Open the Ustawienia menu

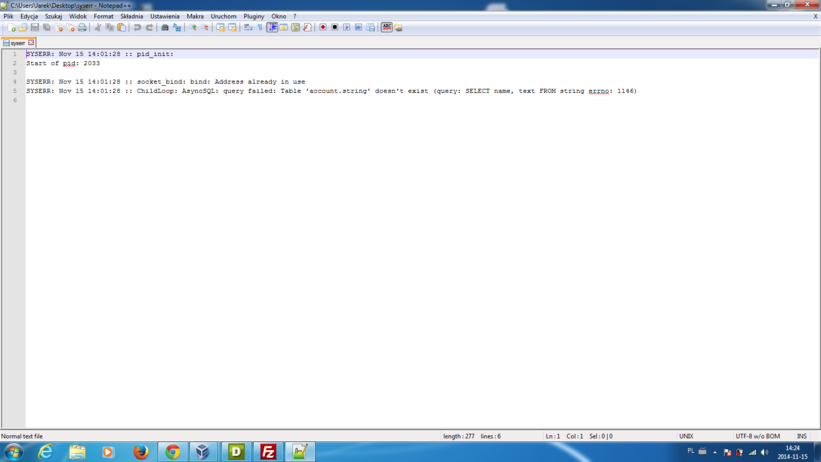pyautogui.click(x=164, y=16)
